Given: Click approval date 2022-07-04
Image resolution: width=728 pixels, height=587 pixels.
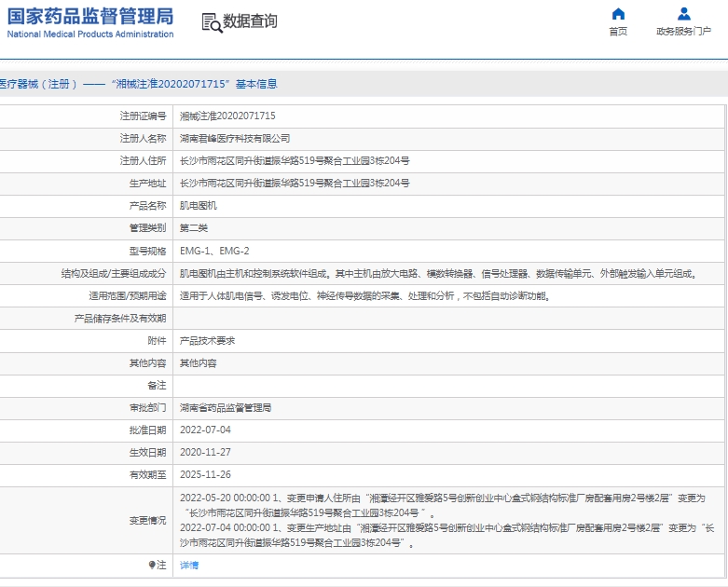Looking at the screenshot, I should [205, 430].
